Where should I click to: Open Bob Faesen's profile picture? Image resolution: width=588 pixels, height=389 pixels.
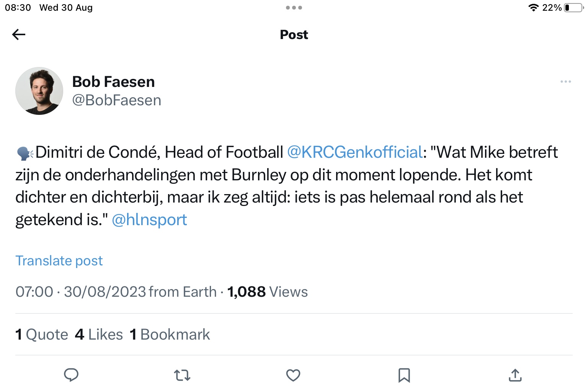click(39, 91)
